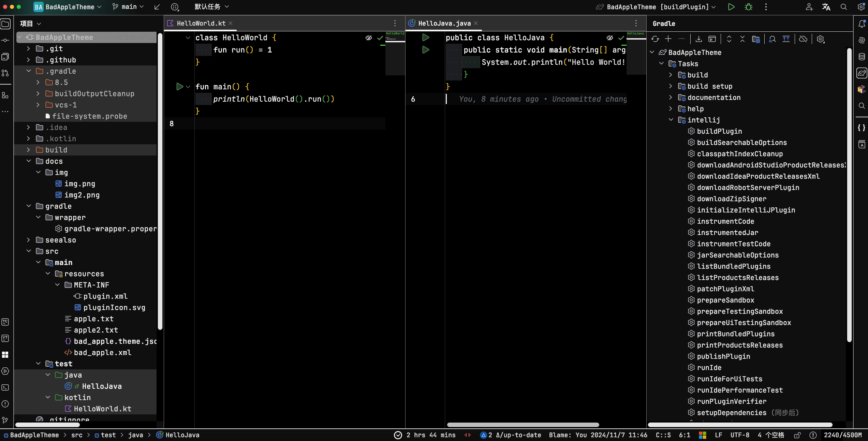
Task: Toggle the Project tool window folder icon
Action: click(5, 24)
